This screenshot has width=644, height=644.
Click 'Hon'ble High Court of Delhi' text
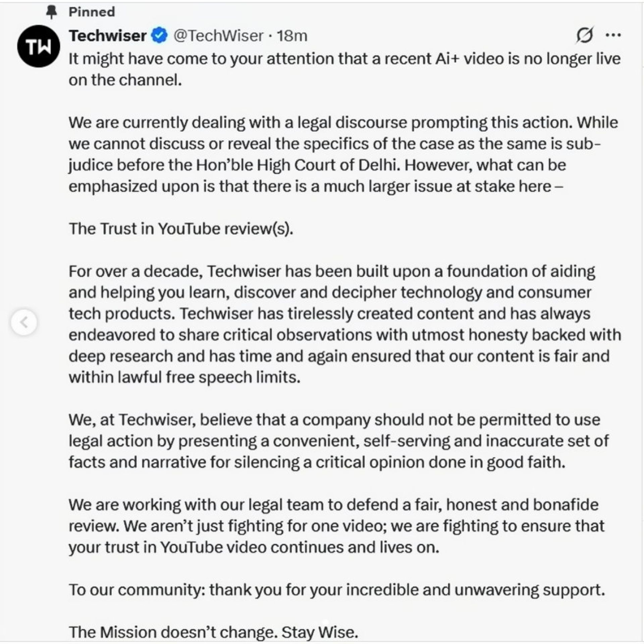point(297,165)
